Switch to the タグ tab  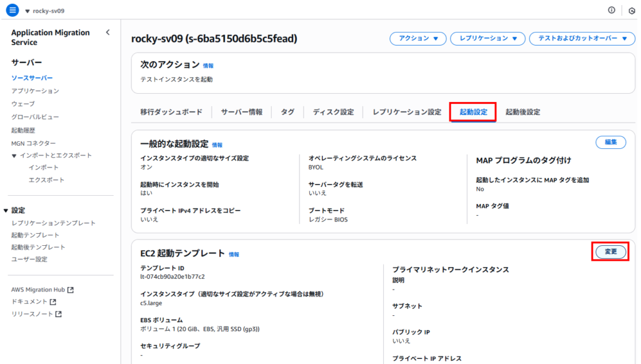[x=287, y=112]
